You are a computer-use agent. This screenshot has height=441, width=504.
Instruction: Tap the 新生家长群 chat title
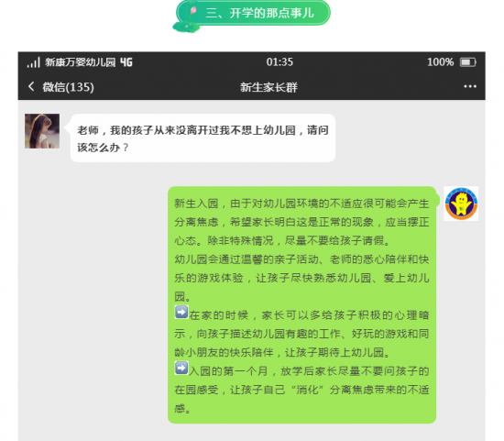(x=269, y=87)
